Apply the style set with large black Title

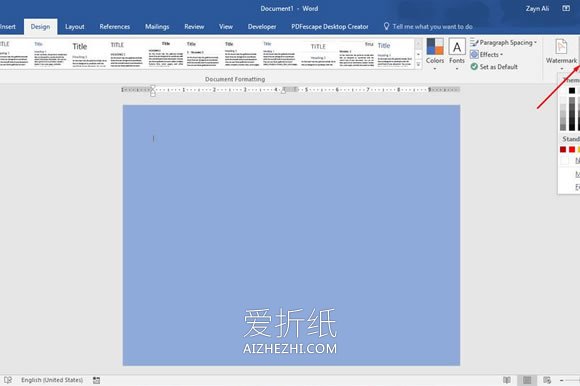89,54
